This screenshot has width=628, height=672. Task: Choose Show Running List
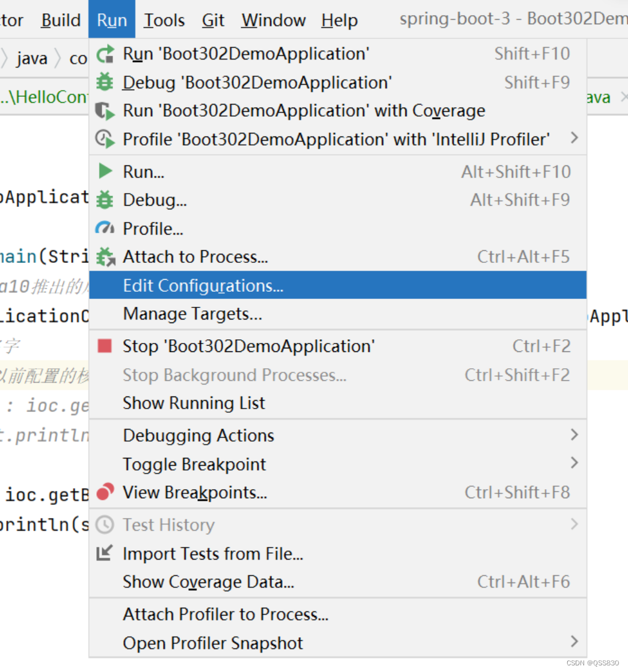193,403
